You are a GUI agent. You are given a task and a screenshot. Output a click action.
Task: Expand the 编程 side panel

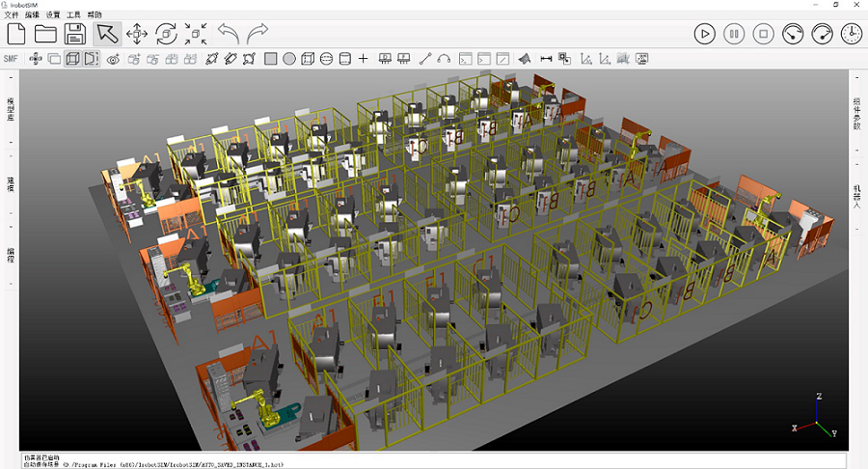(11, 255)
